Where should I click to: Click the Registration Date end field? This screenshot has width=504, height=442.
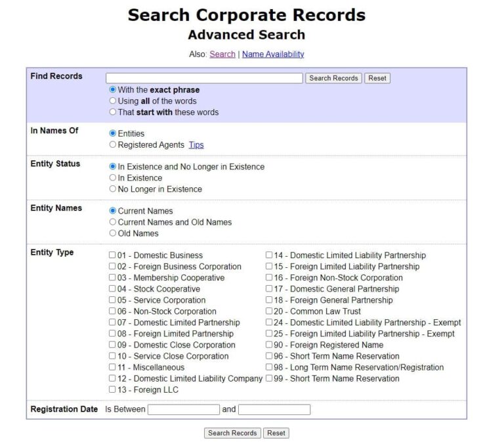click(274, 410)
